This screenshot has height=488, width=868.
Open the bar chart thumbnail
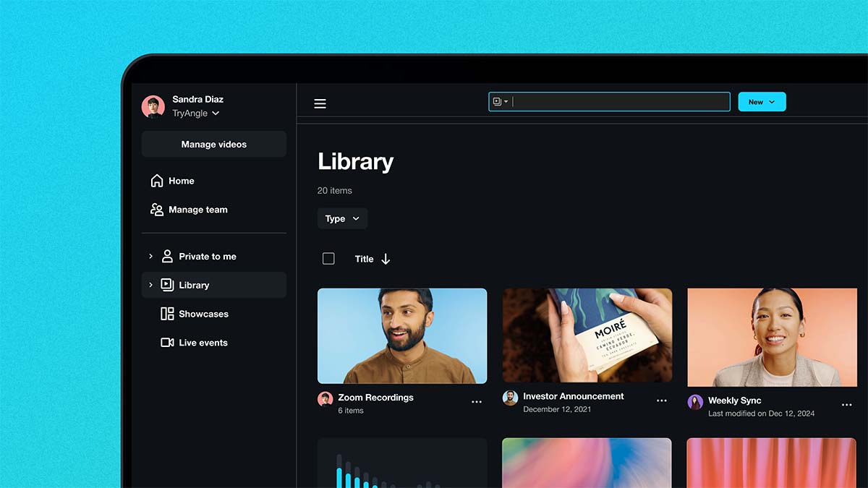(x=402, y=463)
